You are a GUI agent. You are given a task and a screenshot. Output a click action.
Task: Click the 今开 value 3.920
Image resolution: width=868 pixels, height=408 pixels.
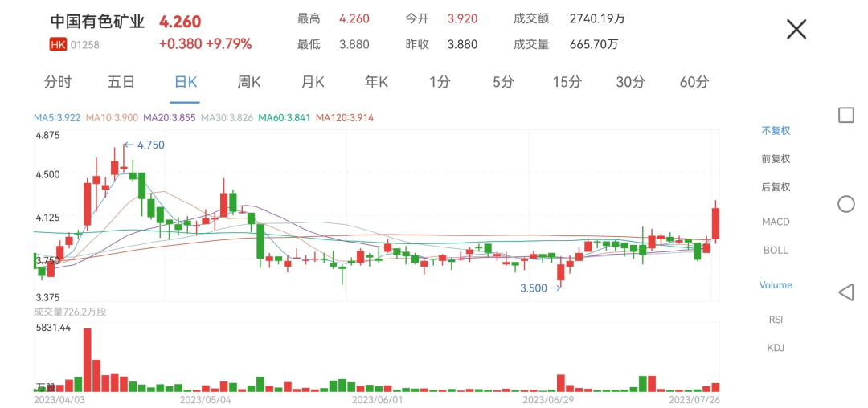pos(462,18)
